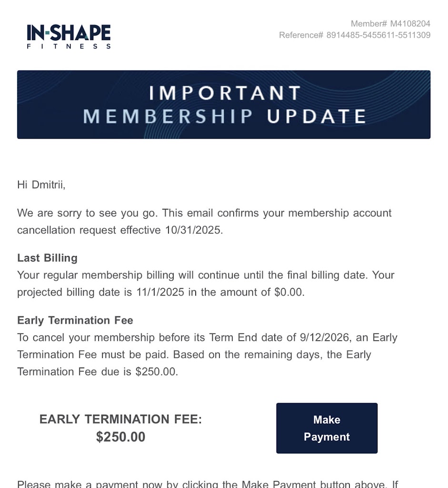
Task: Click the Important Membership Update banner
Action: (224, 104)
